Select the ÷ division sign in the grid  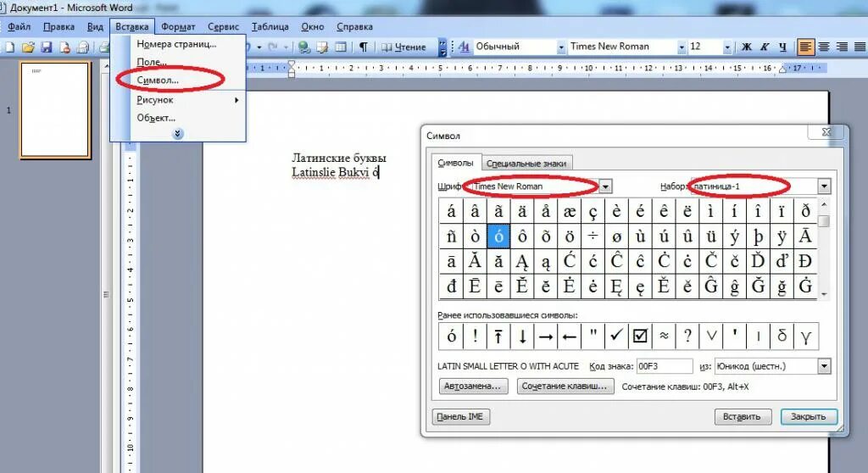[593, 236]
